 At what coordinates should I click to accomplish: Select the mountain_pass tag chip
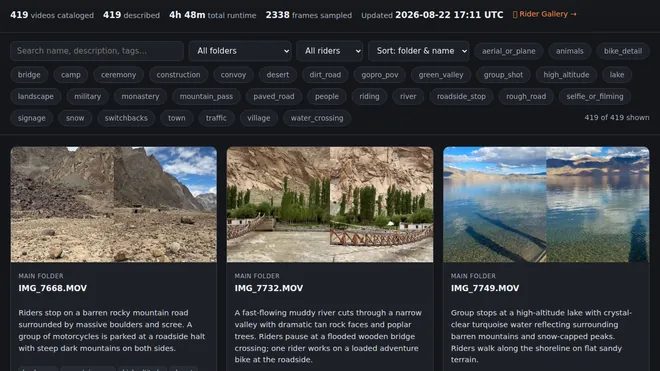[x=206, y=96]
